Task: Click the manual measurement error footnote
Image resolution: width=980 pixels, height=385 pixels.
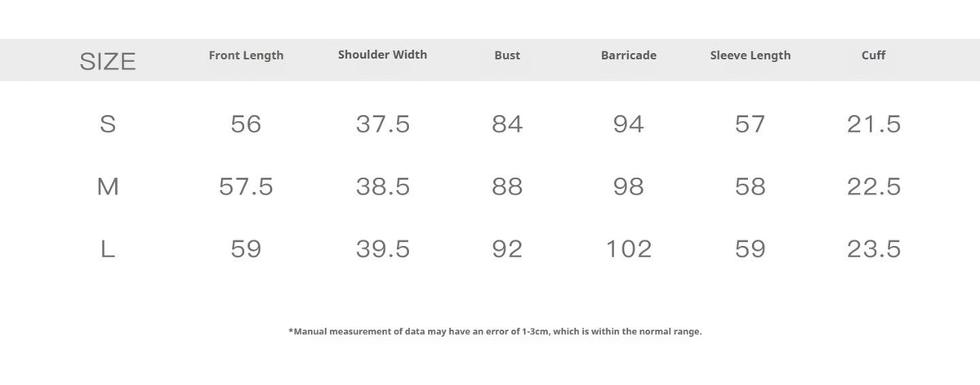Action: click(x=495, y=332)
